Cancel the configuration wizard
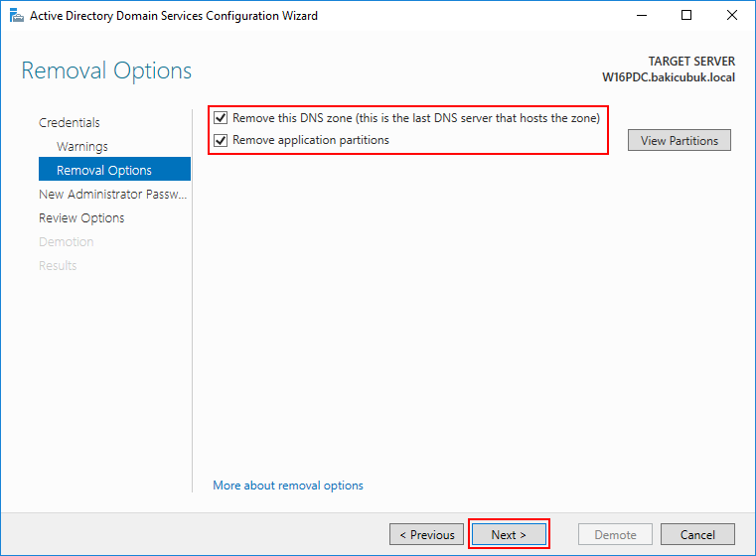 [697, 534]
